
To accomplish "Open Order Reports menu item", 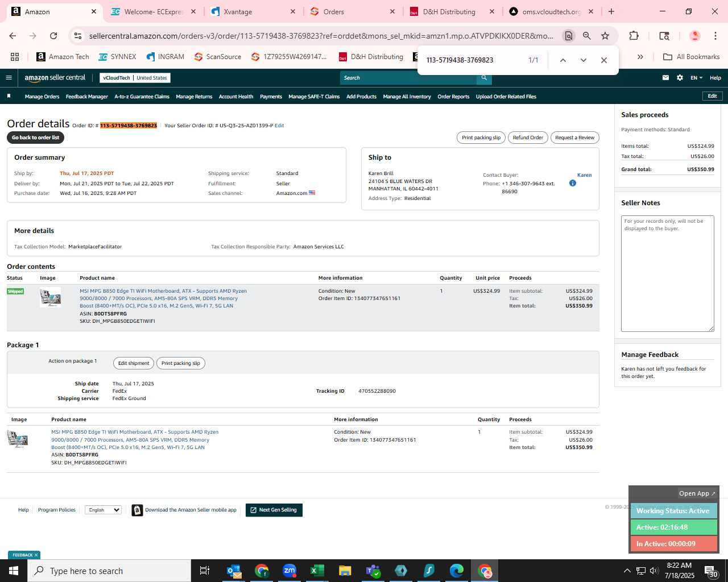I will pos(453,97).
